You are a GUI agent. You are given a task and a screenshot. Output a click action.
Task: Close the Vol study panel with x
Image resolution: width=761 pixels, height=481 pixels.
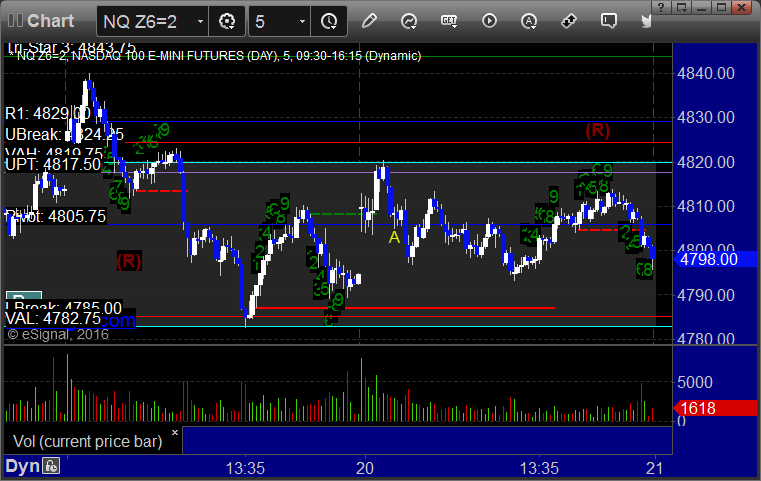175,432
